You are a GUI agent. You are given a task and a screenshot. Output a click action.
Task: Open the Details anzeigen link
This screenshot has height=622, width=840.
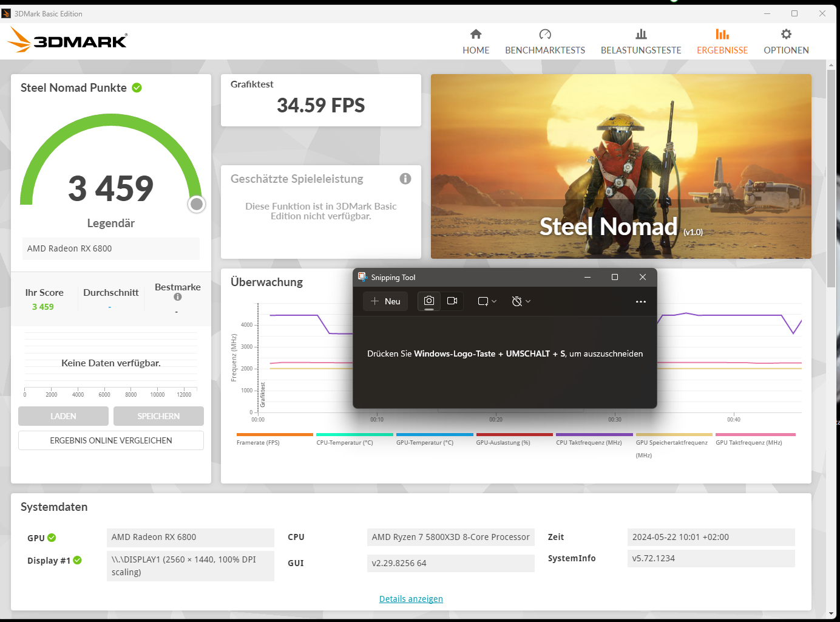pyautogui.click(x=411, y=599)
